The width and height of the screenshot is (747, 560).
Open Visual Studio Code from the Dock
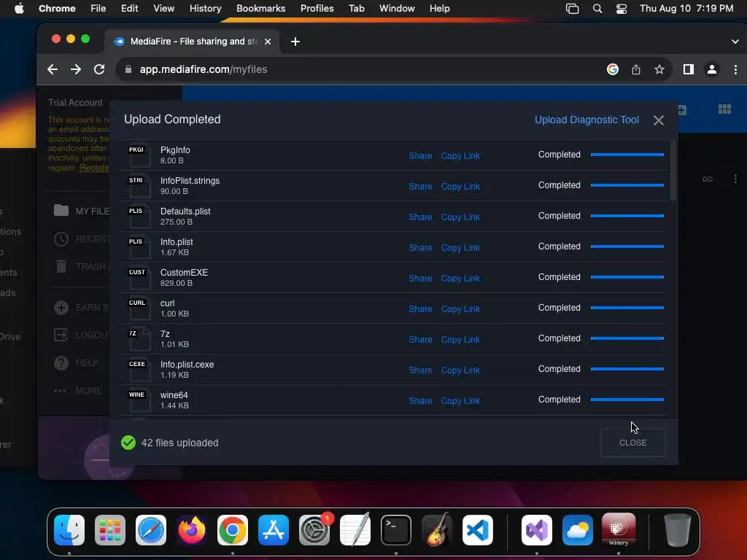478,530
